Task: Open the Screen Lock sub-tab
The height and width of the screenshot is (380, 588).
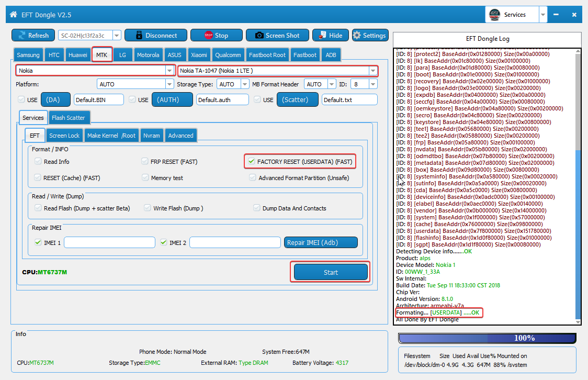Action: [64, 136]
